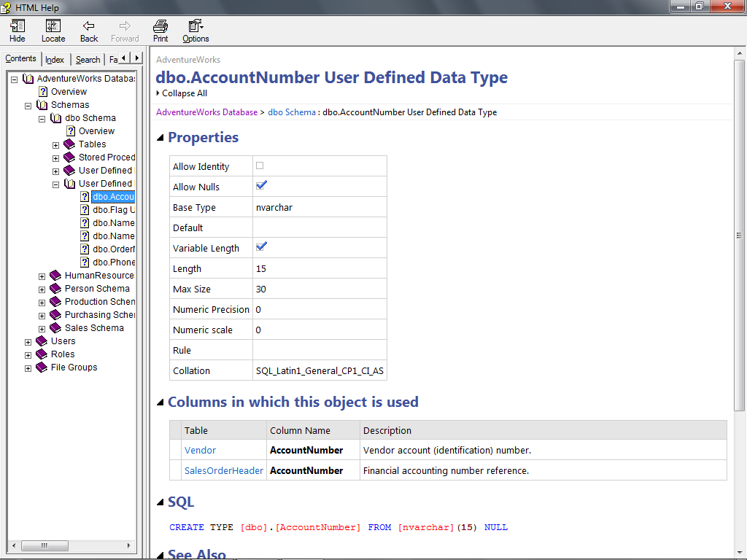Image resolution: width=747 pixels, height=560 pixels.
Task: Toggle the Allow Nulls checkbox
Action: [261, 185]
